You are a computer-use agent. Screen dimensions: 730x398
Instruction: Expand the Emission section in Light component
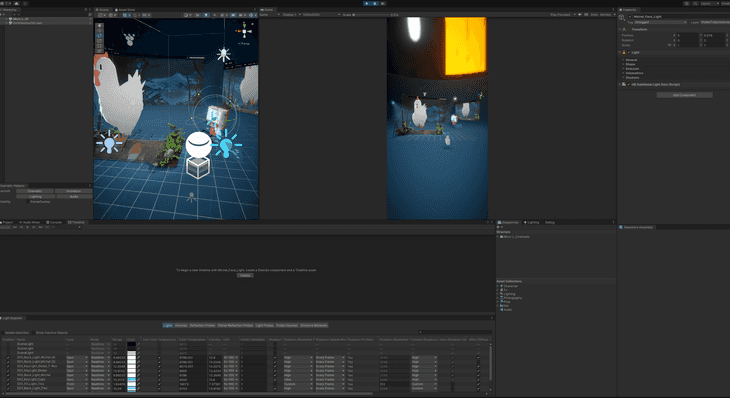(x=632, y=69)
